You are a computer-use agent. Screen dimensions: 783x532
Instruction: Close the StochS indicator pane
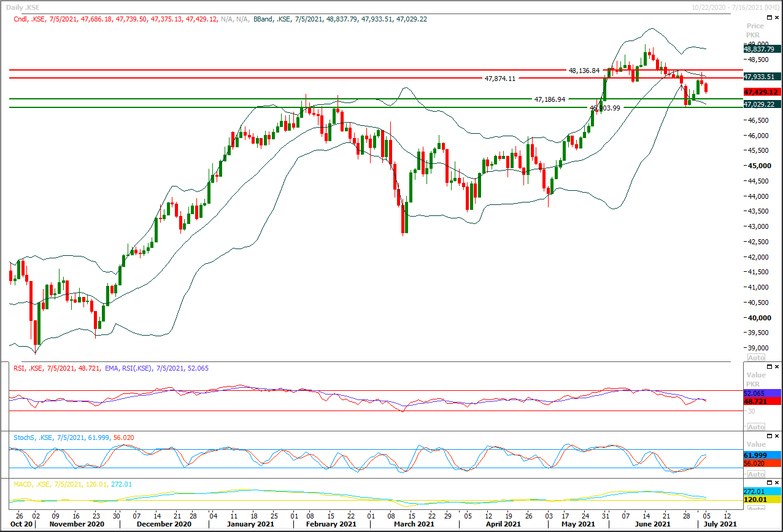(x=776, y=437)
